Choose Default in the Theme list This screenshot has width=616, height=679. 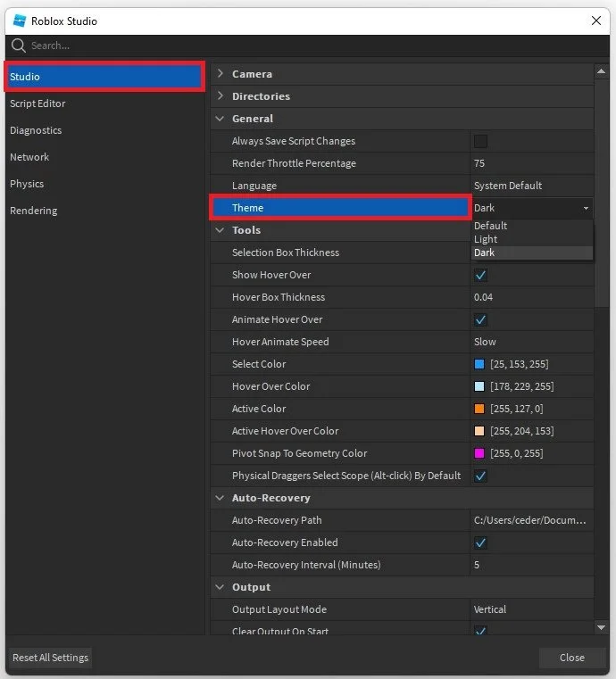click(x=531, y=226)
